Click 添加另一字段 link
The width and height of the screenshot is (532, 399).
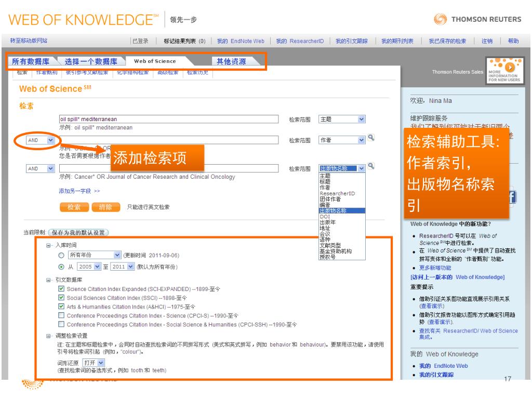point(79,191)
